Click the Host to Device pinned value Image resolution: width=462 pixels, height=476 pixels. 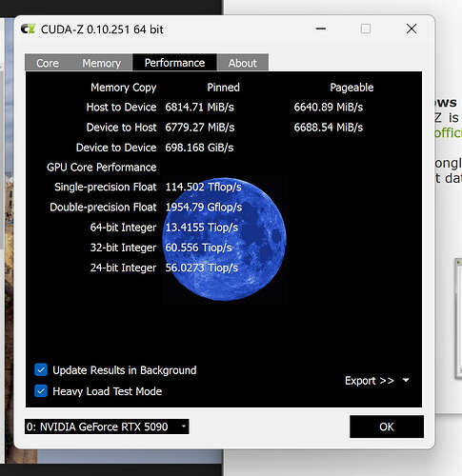[199, 108]
